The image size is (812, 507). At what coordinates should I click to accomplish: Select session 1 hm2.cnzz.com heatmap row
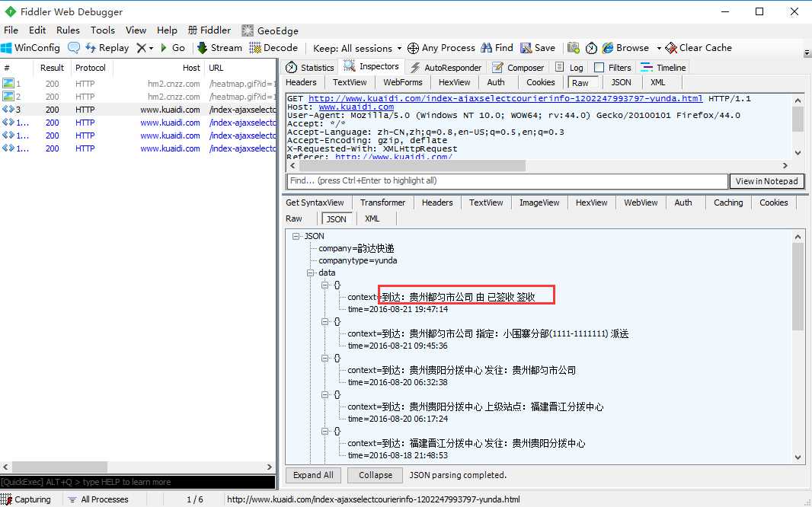coord(139,84)
